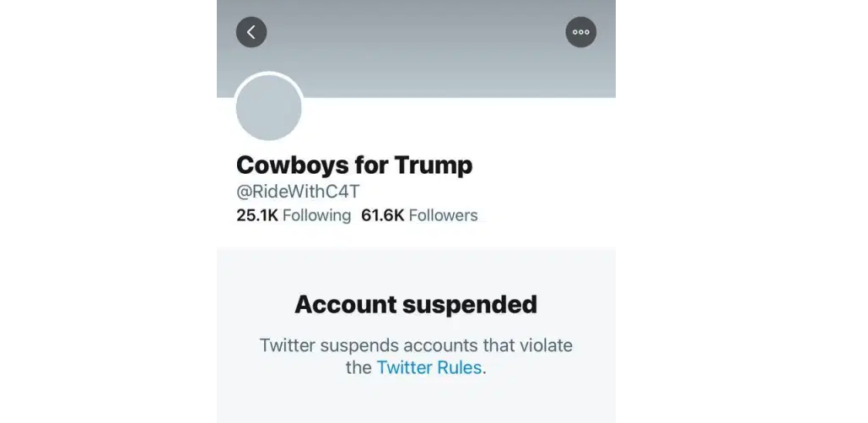Click the word 'Trump' in the profile name
Screen dimensions: 868x423
[434, 165]
